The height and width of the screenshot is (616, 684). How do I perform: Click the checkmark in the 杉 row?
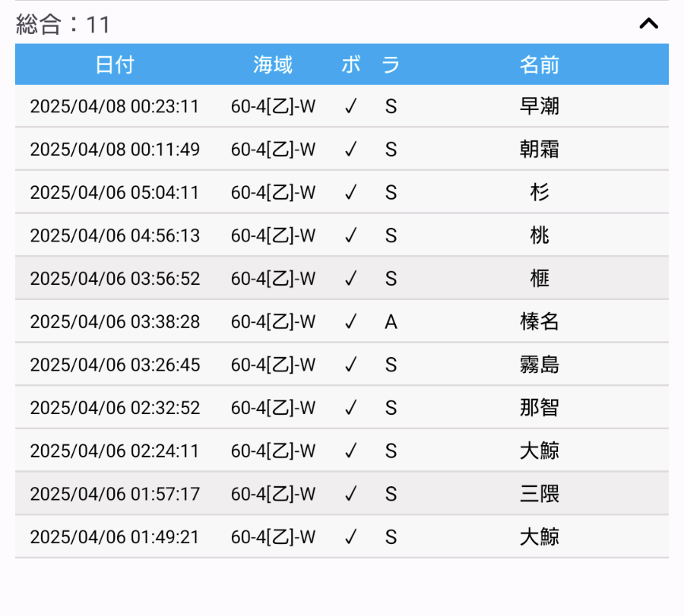[x=351, y=192]
